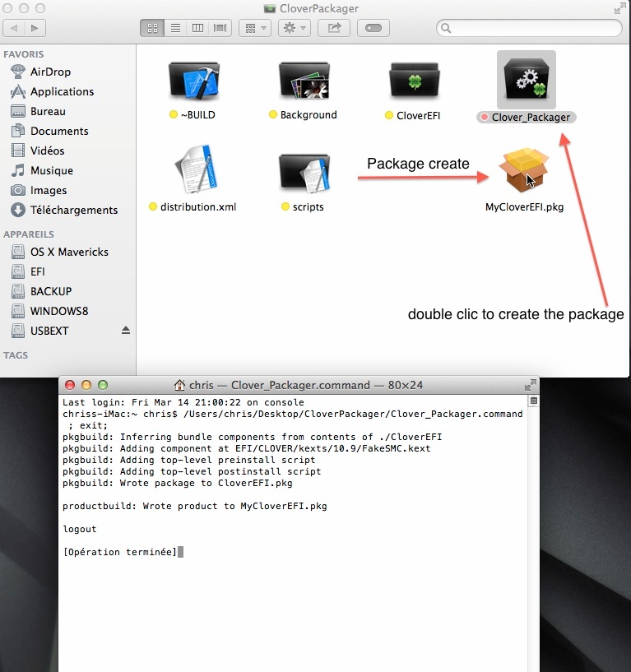The width and height of the screenshot is (631, 672).
Task: Click the Terminal scrollbar split button
Action: (534, 401)
